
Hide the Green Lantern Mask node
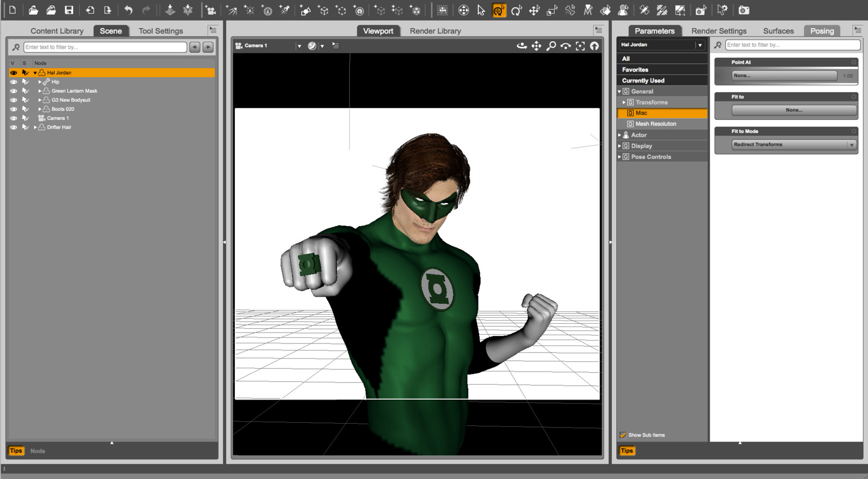(14, 91)
